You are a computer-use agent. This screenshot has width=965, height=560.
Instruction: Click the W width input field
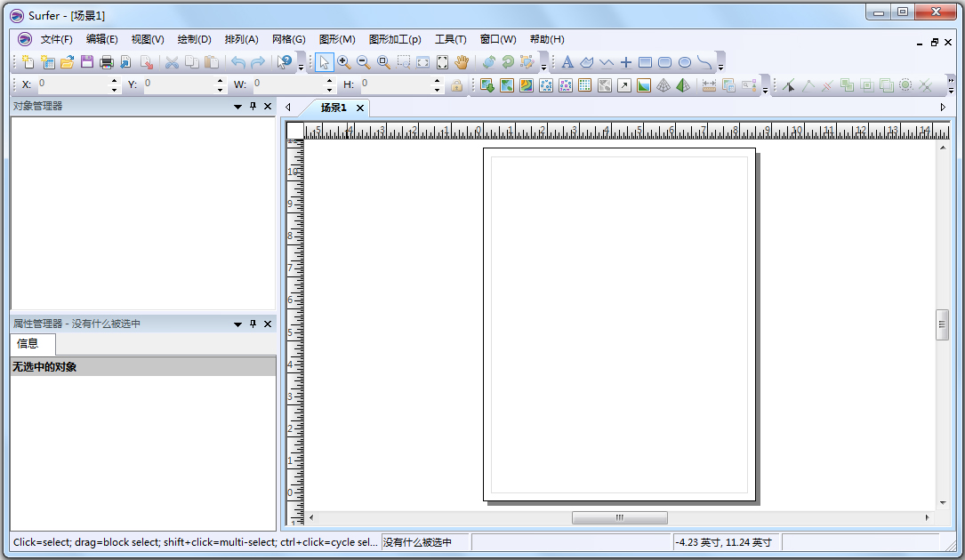click(x=288, y=85)
